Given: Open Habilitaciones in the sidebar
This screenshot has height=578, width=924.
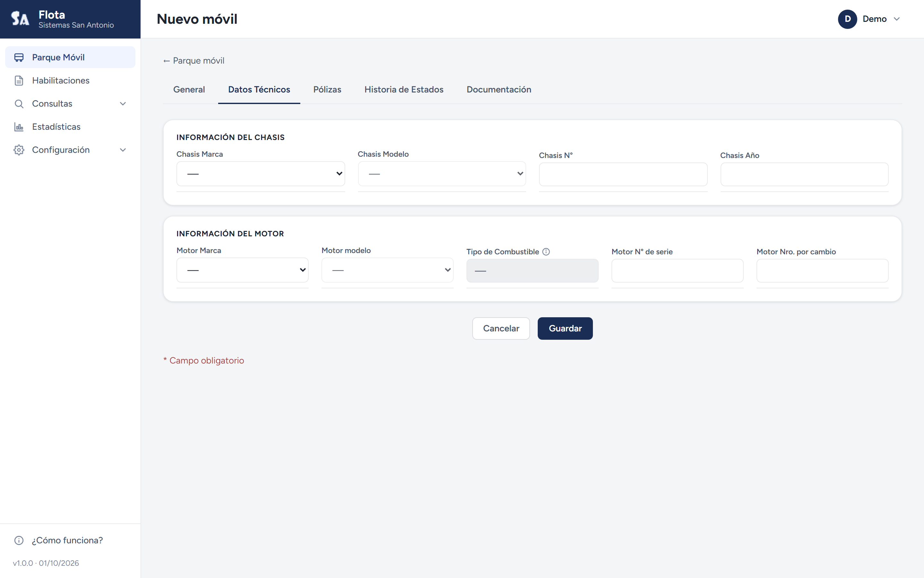Looking at the screenshot, I should (x=70, y=81).
